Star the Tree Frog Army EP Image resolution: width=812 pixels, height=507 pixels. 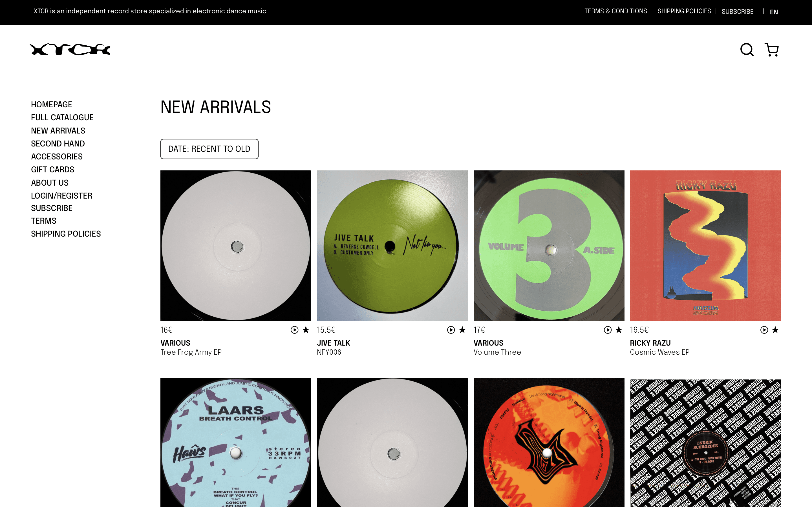point(306,330)
